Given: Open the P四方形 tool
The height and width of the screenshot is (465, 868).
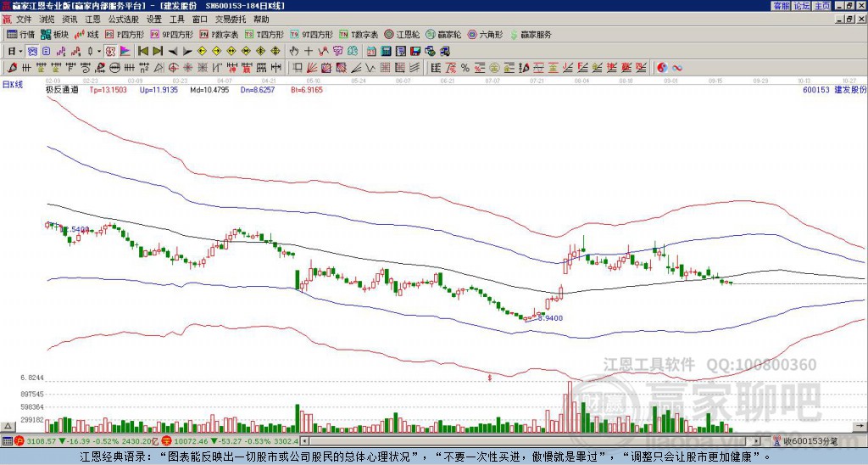Looking at the screenshot, I should point(125,34).
